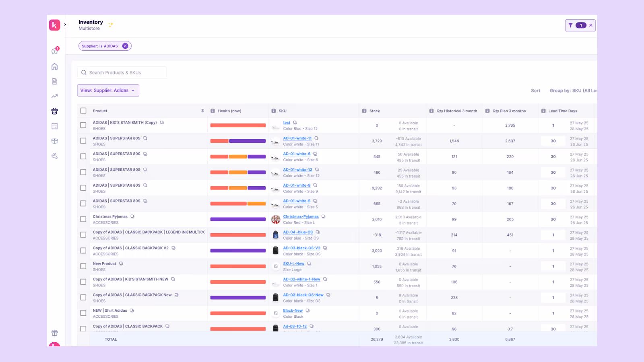Screen dimensions: 644x362
Task: Check the checkbox for AD-01-white-11 row
Action: pyautogui.click(x=83, y=141)
